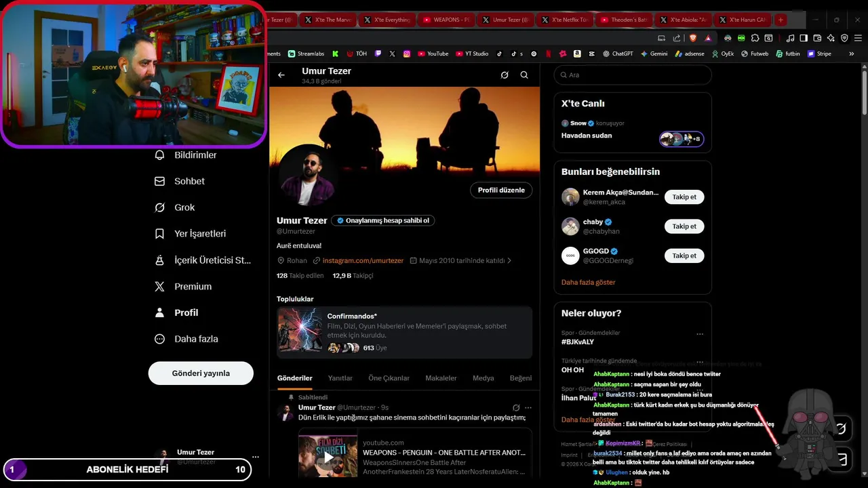Click Onaylanmış hesap sahibi ol badge
The image size is (868, 488).
(382, 220)
